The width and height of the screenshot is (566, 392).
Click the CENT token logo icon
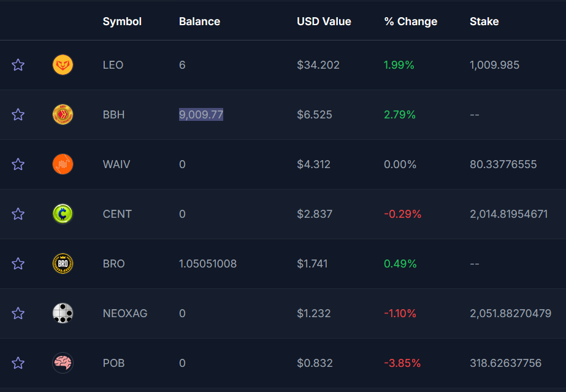click(63, 214)
